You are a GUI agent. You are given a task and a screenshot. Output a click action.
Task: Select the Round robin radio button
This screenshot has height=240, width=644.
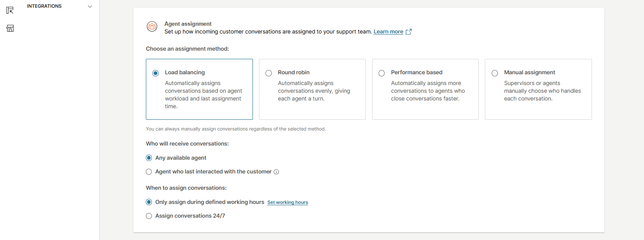click(269, 73)
